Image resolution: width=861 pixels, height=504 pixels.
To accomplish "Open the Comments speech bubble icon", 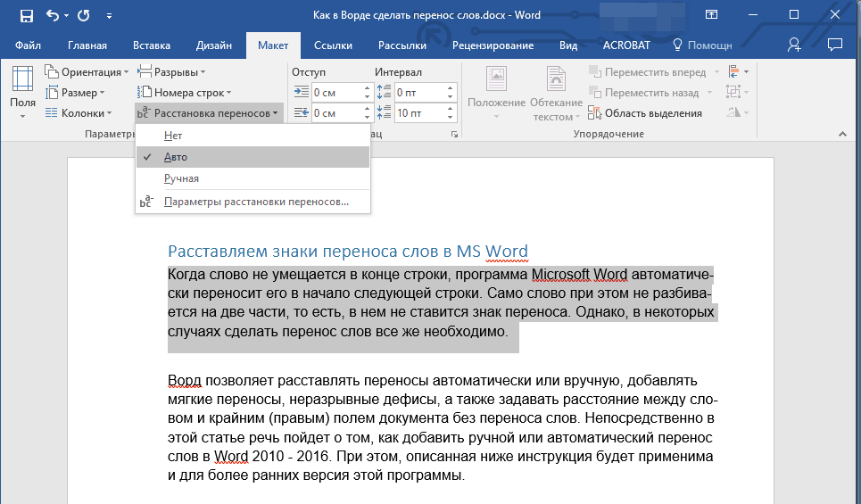I will point(834,45).
